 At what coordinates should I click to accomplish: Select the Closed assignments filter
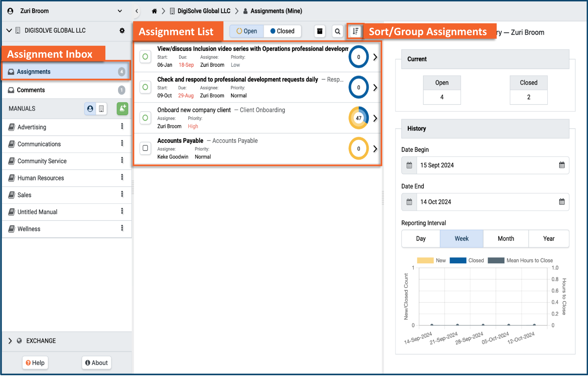pyautogui.click(x=282, y=31)
